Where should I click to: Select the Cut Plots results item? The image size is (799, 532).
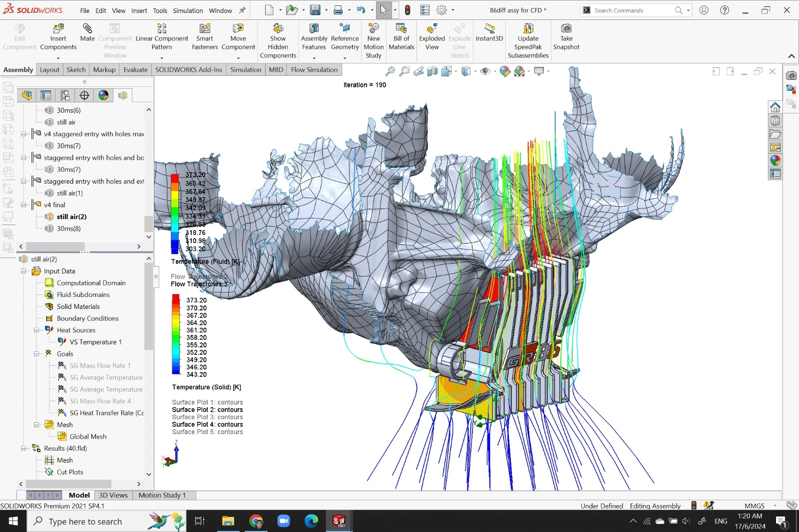click(x=70, y=472)
